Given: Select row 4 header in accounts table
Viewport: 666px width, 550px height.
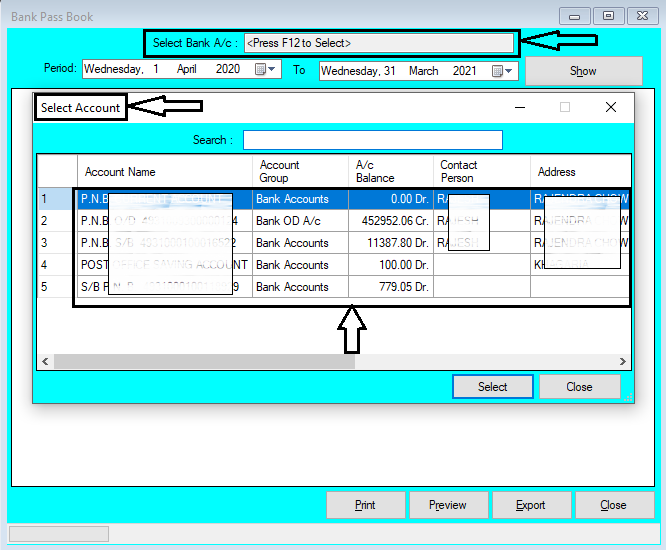Looking at the screenshot, I should tap(55, 265).
